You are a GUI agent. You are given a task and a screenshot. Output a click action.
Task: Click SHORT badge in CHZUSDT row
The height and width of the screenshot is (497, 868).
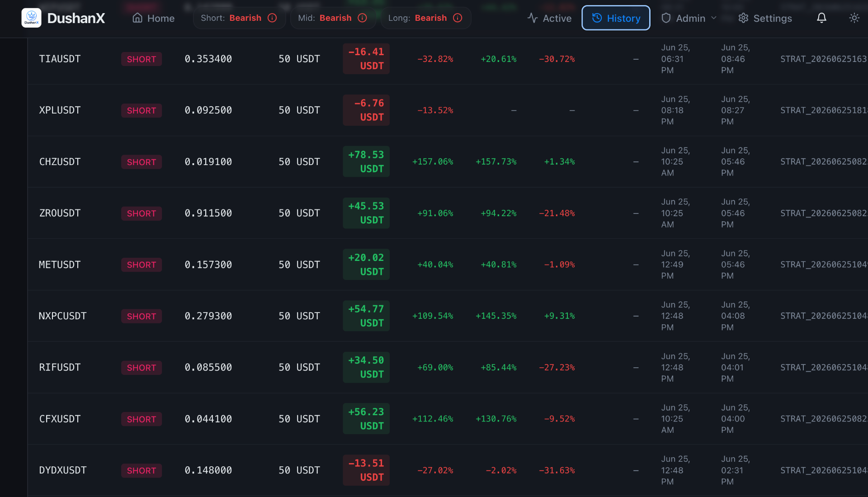(x=142, y=162)
